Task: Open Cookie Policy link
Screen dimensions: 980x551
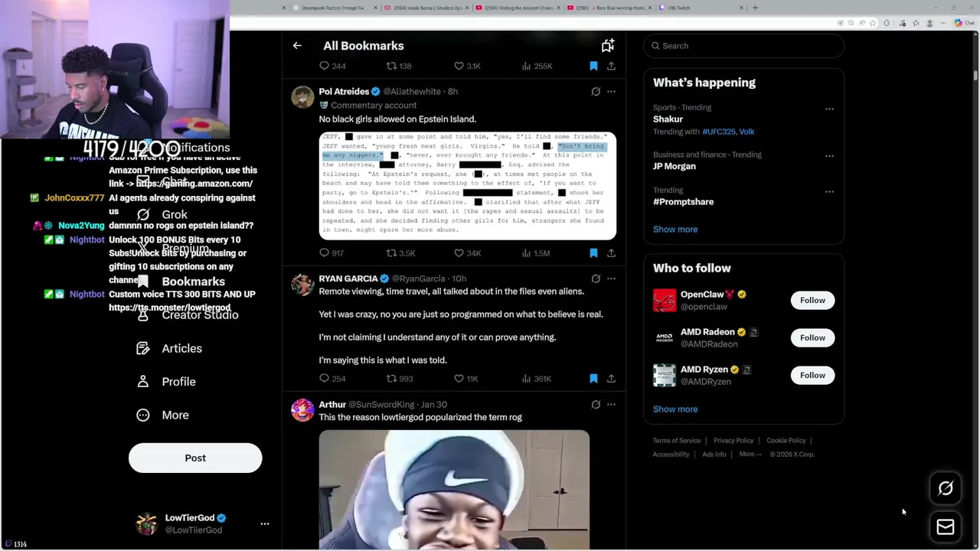Action: (x=786, y=441)
